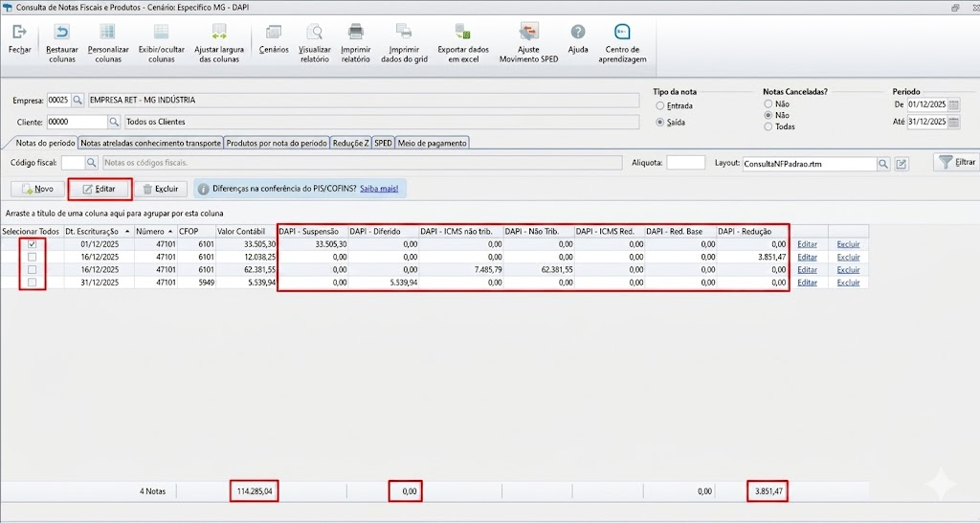The height and width of the screenshot is (523, 980).
Task: Click the Código fiscal input field
Action: pyautogui.click(x=73, y=163)
